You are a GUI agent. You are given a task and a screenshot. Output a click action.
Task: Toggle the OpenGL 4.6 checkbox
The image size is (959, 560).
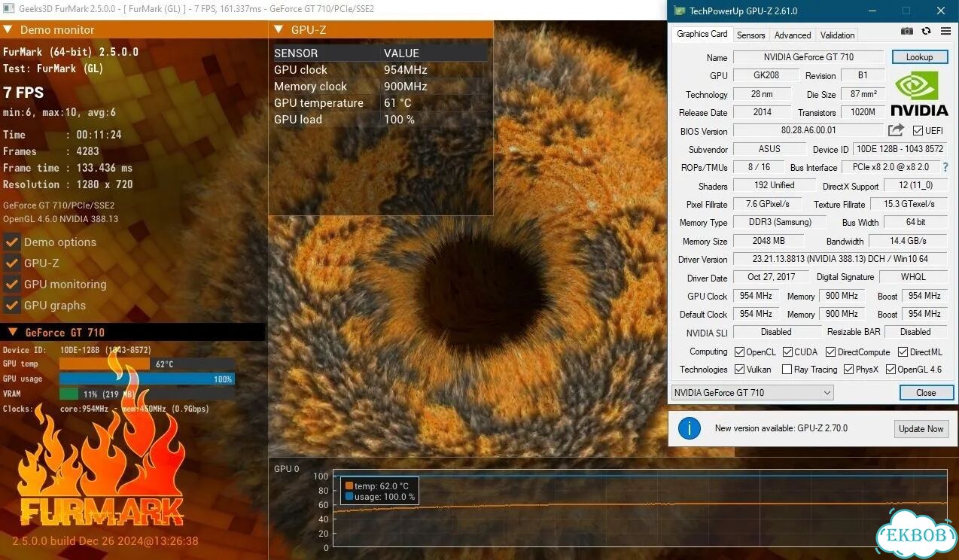tap(890, 370)
